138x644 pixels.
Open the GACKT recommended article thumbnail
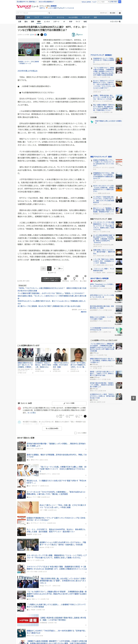(x=78, y=355)
